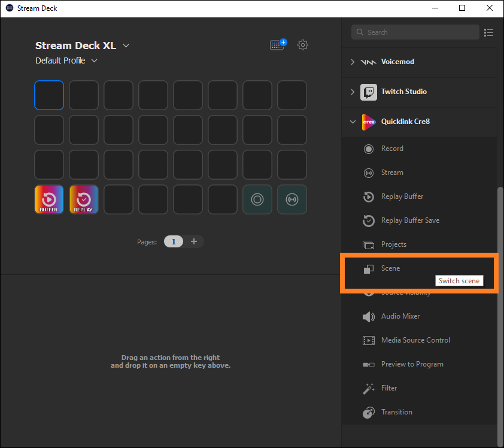Select the Media Source Control action

point(369,340)
